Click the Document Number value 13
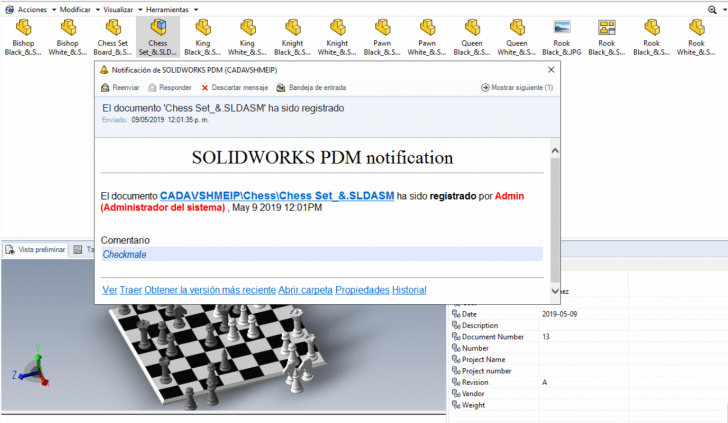728x423 pixels. 546,337
